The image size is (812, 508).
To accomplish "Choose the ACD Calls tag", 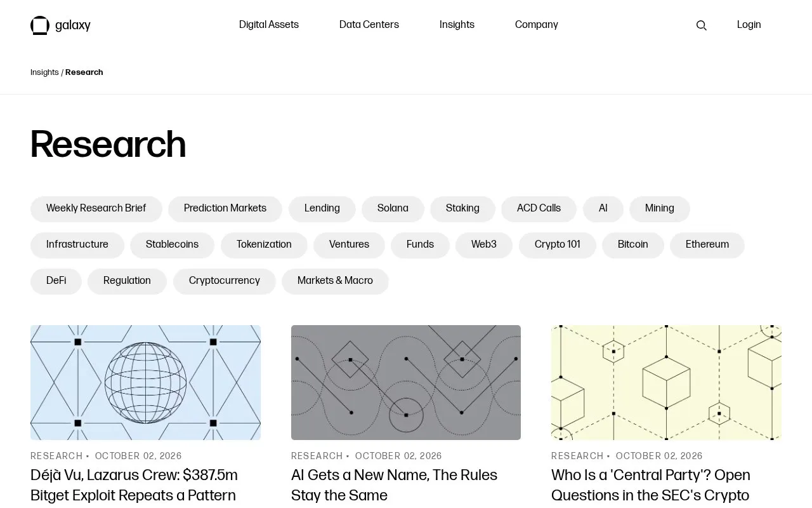I will (539, 209).
